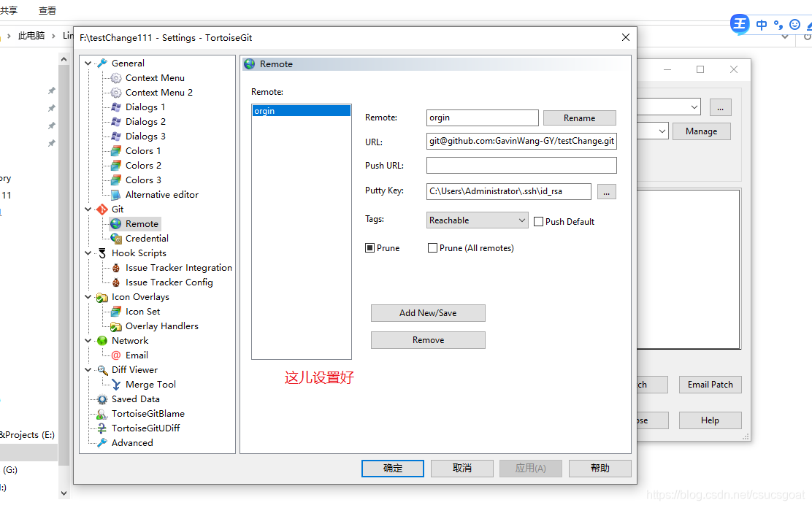Click the Icon Overlays folder icon
812x508 pixels.
(x=102, y=297)
